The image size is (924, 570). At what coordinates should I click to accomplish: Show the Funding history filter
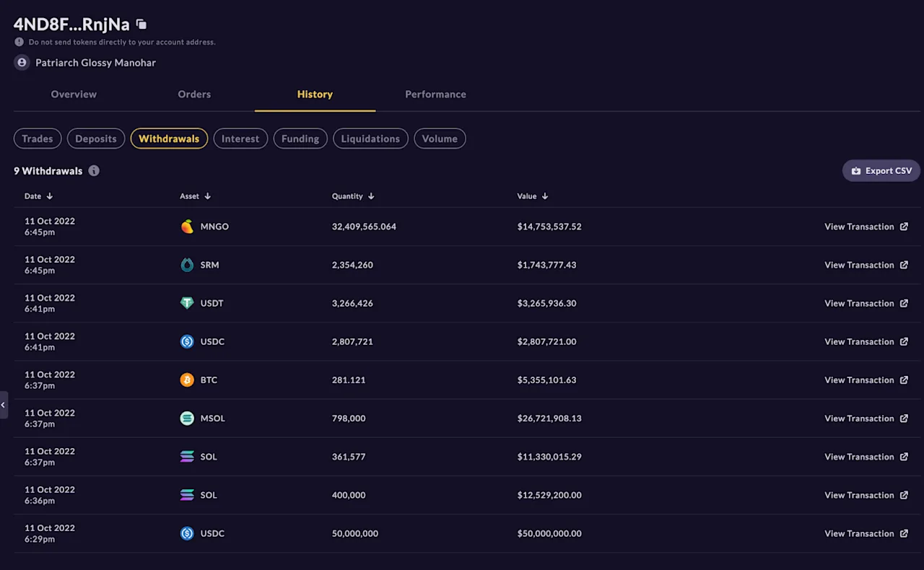(300, 139)
